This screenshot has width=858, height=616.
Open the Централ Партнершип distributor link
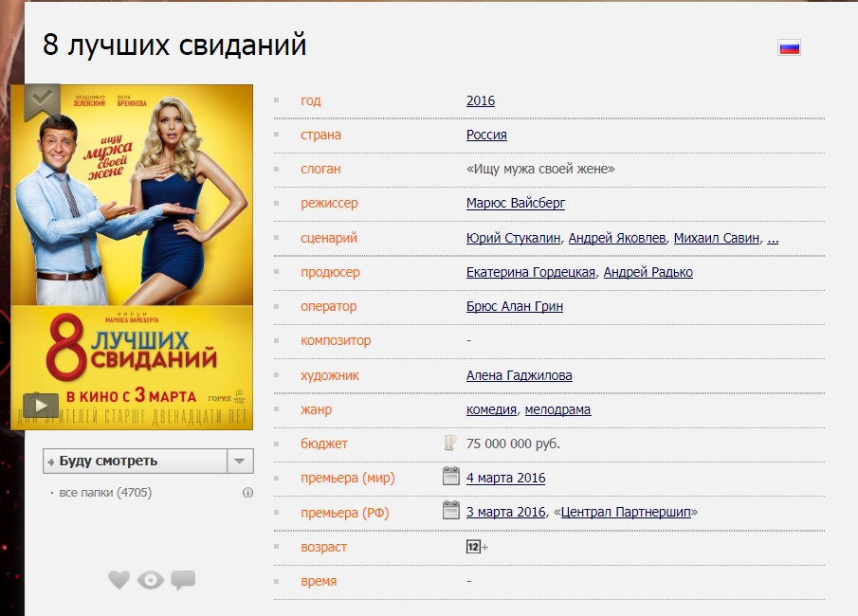(x=626, y=512)
